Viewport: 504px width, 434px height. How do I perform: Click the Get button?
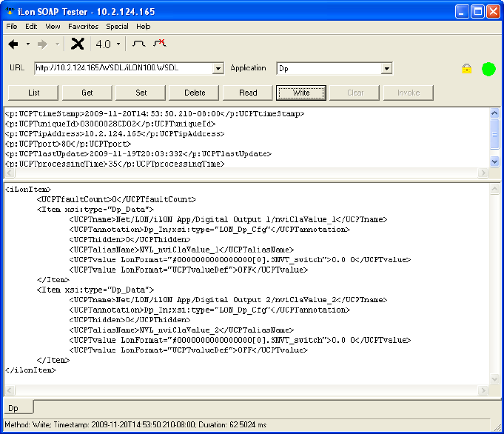87,93
